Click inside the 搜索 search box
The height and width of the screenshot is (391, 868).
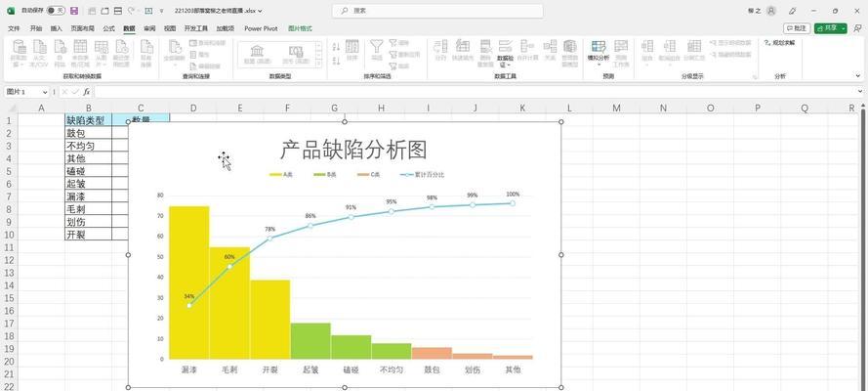click(437, 11)
